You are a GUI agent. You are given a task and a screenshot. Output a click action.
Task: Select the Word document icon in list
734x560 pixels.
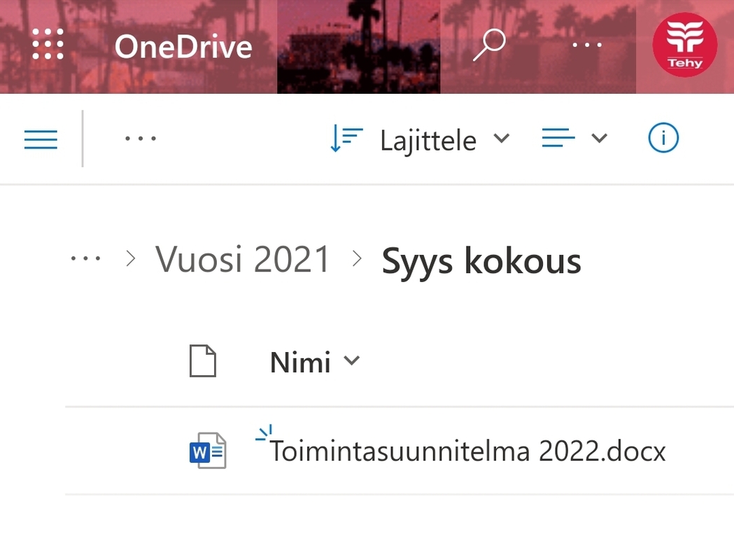point(208,451)
